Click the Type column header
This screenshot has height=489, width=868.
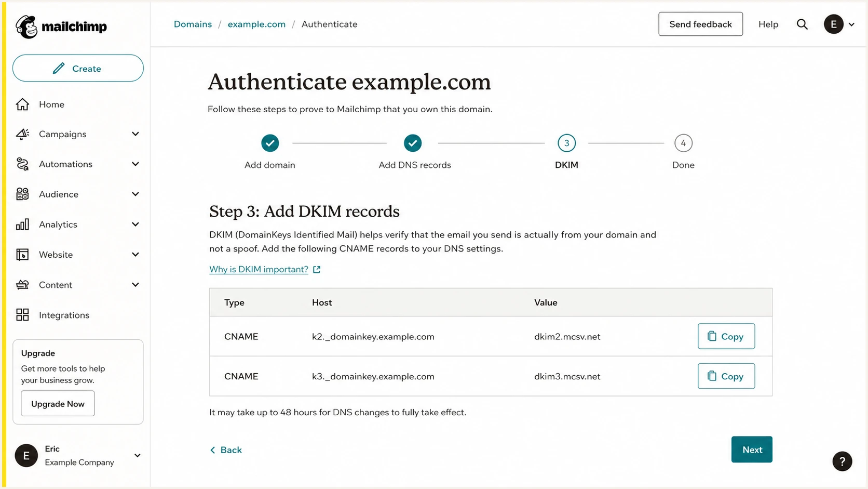tap(234, 302)
